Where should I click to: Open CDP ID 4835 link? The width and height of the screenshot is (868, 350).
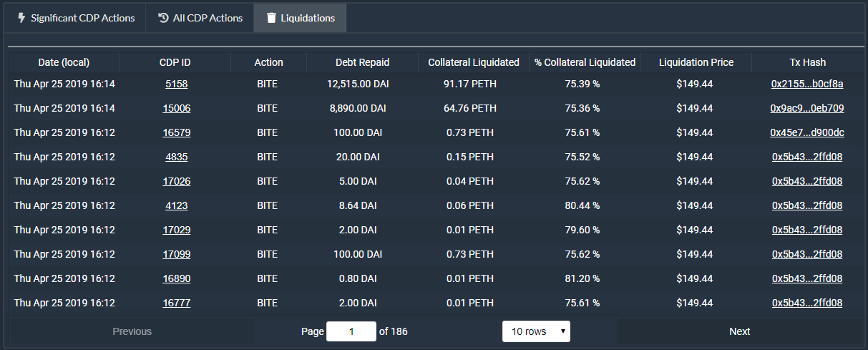click(x=176, y=157)
